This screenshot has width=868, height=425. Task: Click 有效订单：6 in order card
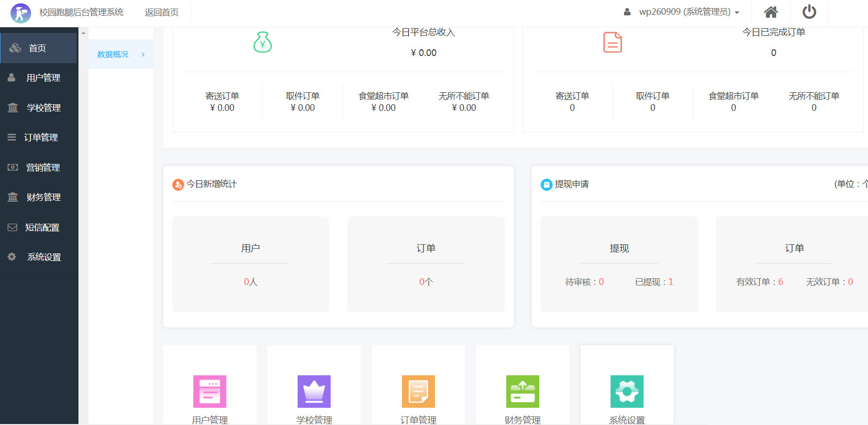coord(760,282)
